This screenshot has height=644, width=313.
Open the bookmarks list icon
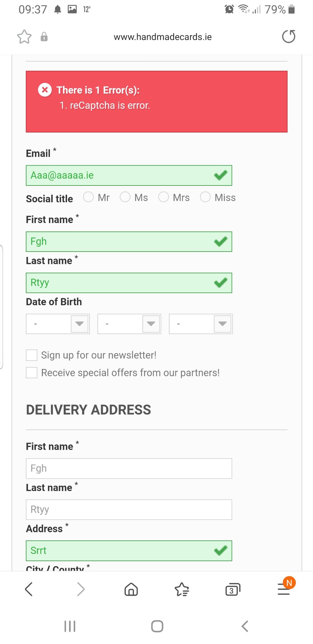(x=182, y=589)
